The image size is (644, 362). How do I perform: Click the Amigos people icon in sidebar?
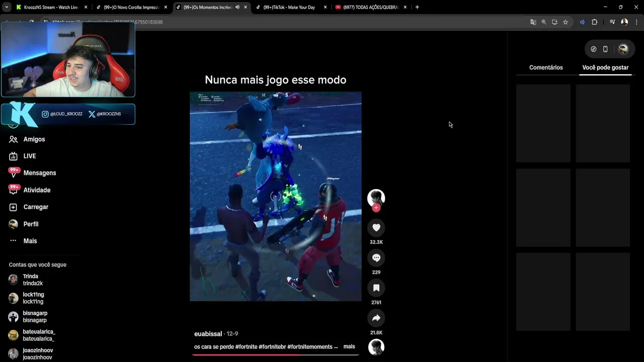pos(13,139)
